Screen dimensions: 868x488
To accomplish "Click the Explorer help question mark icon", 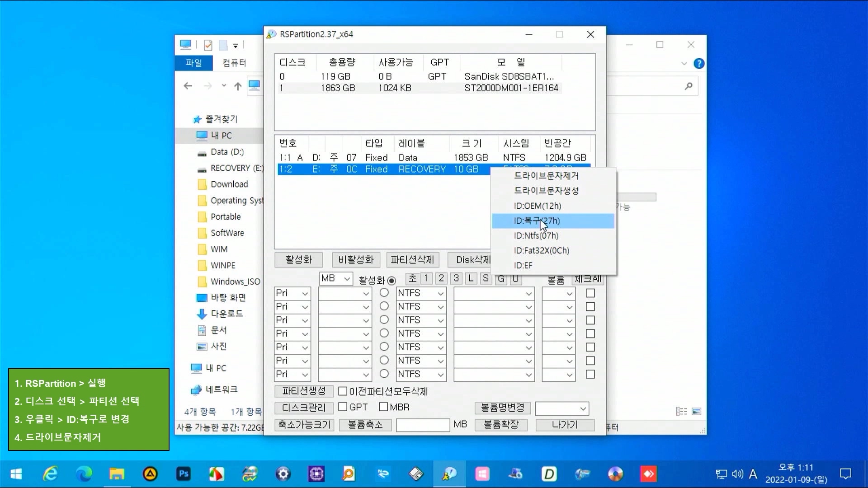I will (699, 64).
